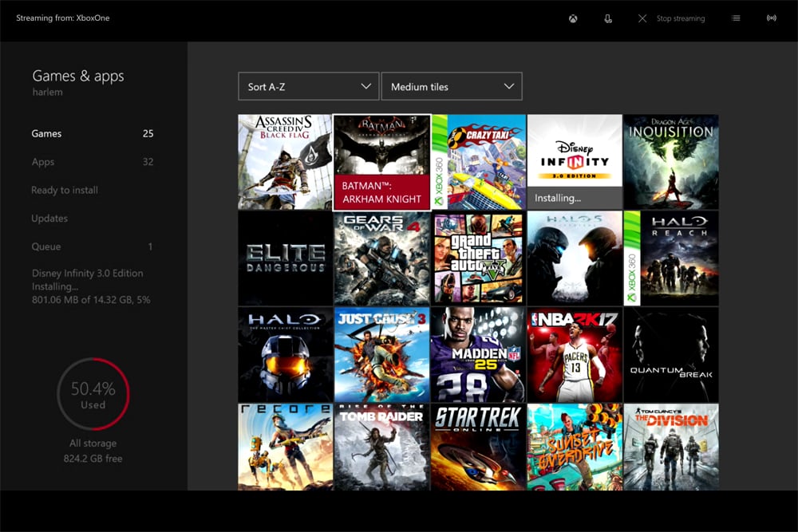Image resolution: width=798 pixels, height=532 pixels.
Task: Expand the Sort dropdown chevron arrow
Action: tap(366, 86)
